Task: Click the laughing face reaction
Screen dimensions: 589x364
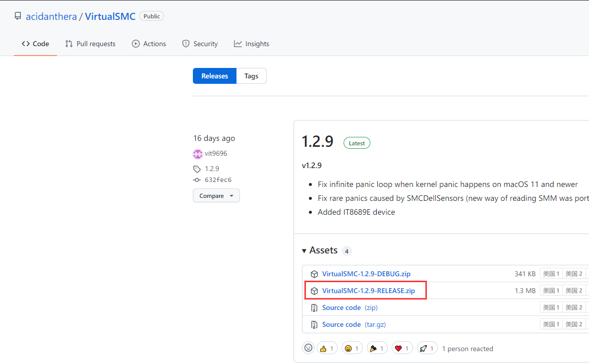Action: [x=352, y=348]
